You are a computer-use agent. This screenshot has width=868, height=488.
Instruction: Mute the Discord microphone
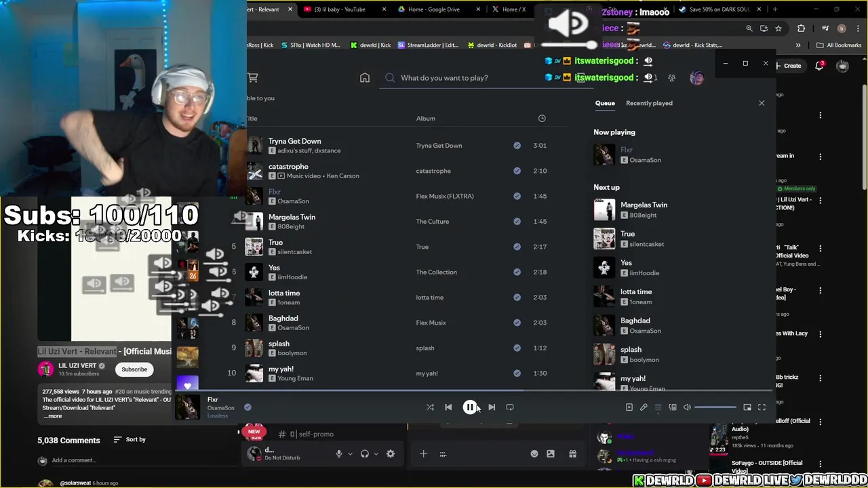[338, 454]
